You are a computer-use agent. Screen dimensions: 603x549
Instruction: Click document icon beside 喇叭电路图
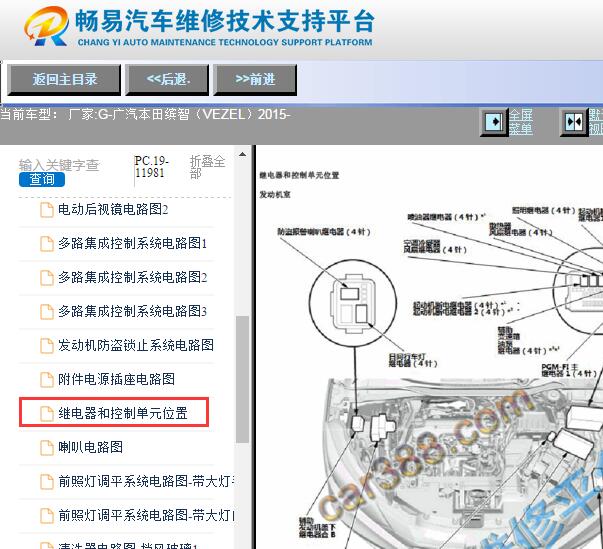click(x=47, y=448)
